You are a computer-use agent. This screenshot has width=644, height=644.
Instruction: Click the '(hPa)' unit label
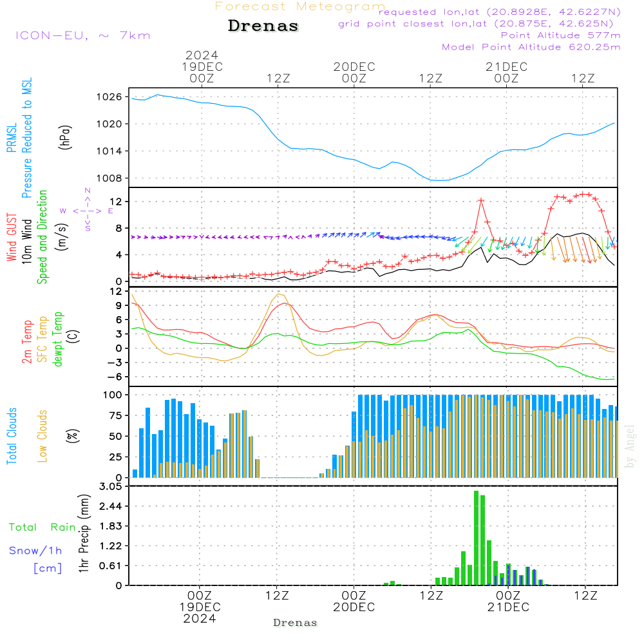point(65,137)
